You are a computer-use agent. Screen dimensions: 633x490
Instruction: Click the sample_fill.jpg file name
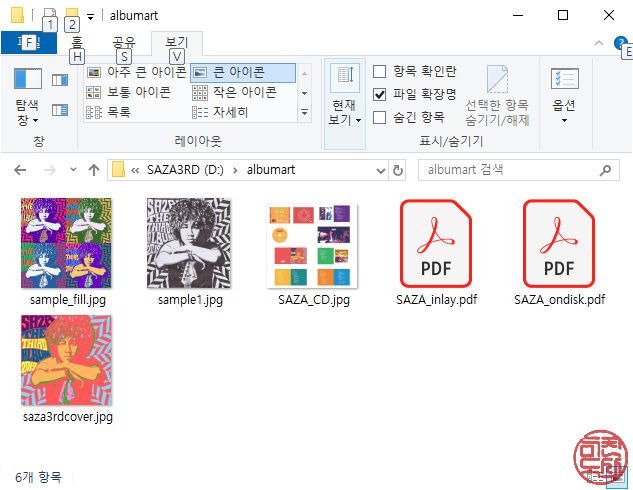click(68, 300)
